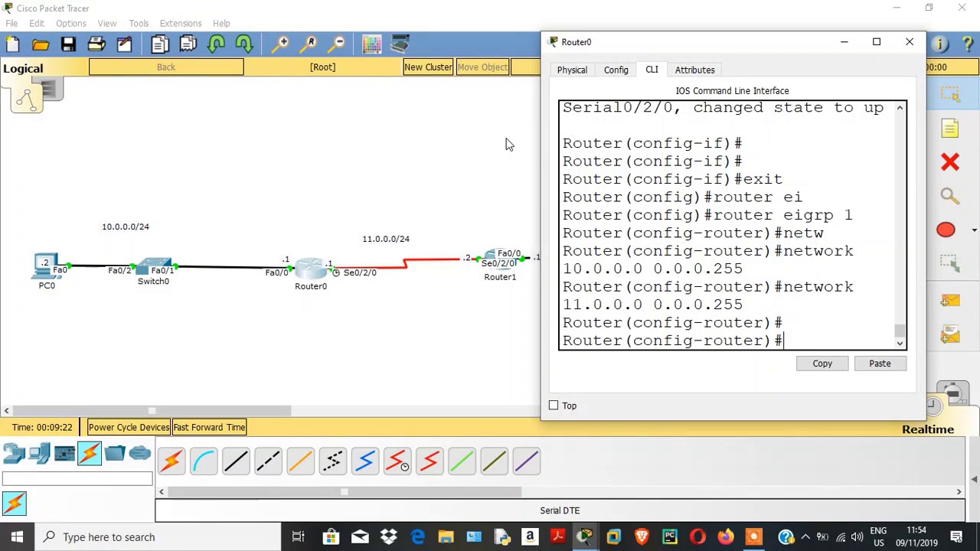Switch to the Realtime mode tab

(928, 429)
